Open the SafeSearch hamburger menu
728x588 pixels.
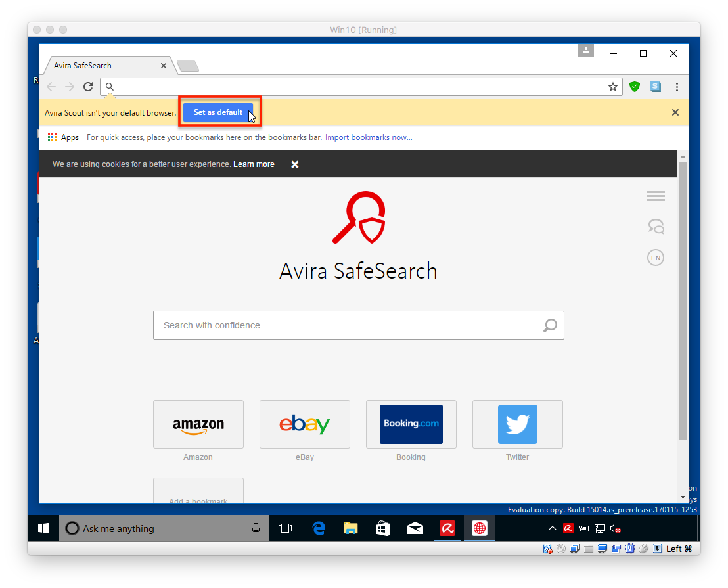[655, 196]
